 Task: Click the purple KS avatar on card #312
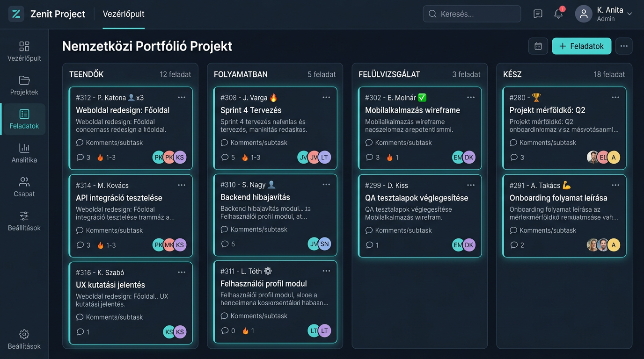pos(180,157)
